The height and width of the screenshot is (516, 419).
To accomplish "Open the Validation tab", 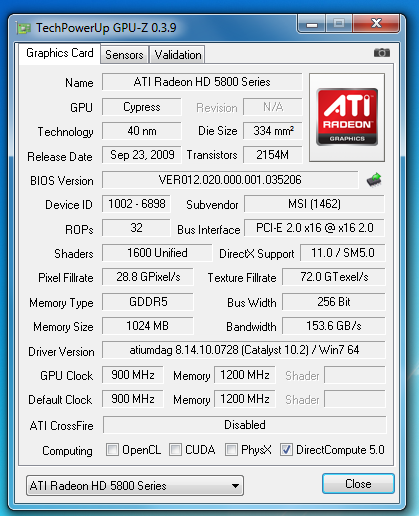I will point(178,55).
